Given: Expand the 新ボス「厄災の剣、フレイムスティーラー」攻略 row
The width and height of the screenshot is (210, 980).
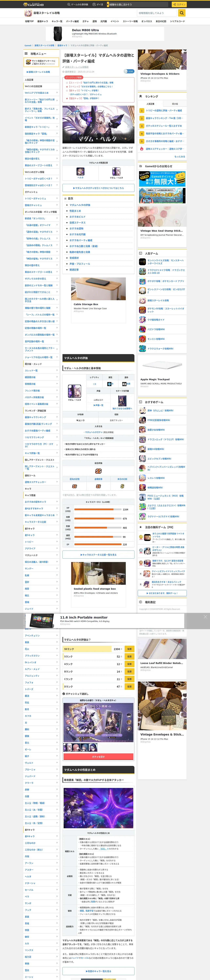Looking at the screenshot, I should [41, 110].
